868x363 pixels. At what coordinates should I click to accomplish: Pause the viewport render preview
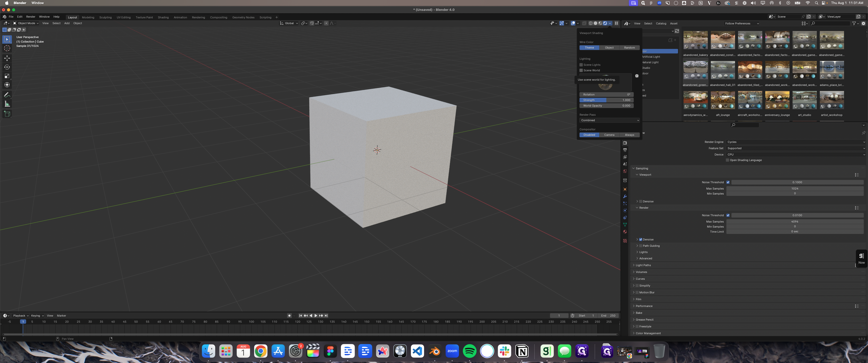[x=616, y=23]
